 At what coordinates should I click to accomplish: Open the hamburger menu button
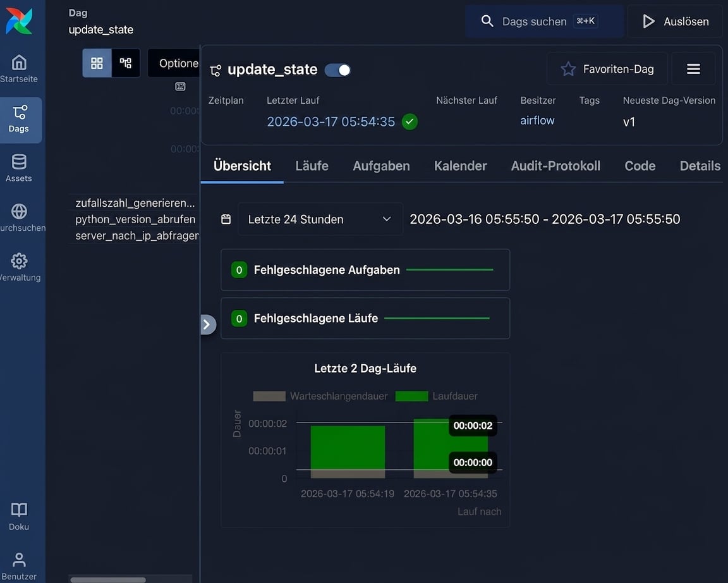(x=693, y=69)
